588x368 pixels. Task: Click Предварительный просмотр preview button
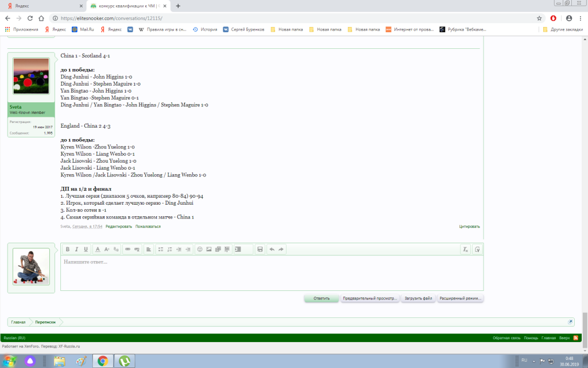[x=370, y=298]
